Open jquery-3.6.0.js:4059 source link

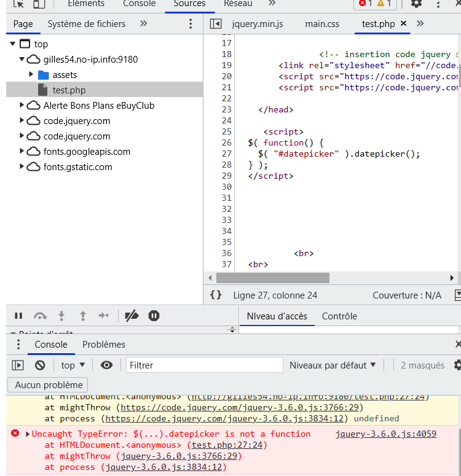[385, 434]
